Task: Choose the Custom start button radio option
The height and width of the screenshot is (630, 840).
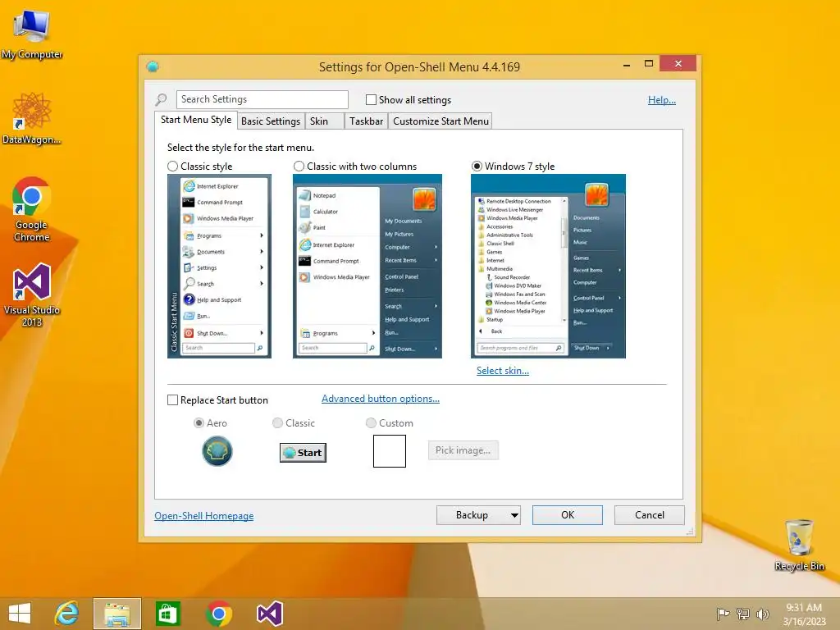Action: pos(371,422)
